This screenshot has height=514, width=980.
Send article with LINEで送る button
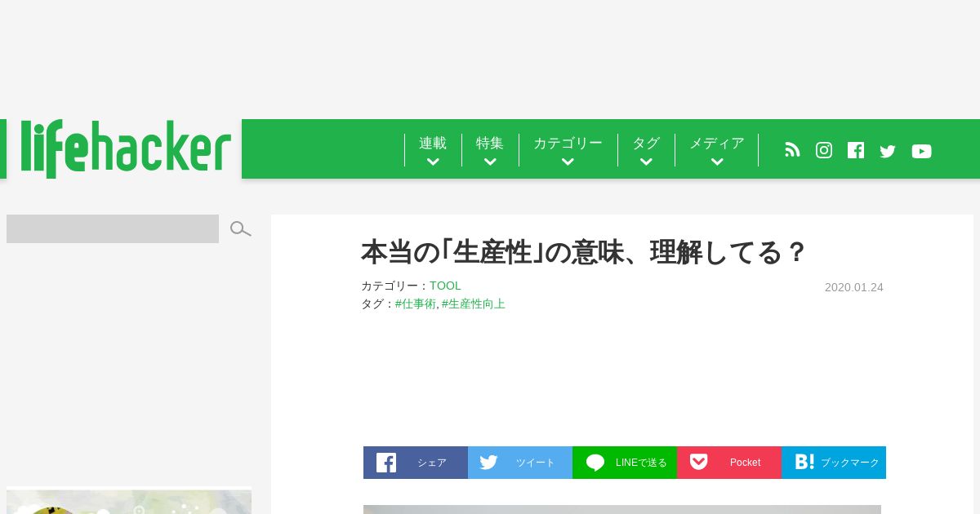(x=625, y=463)
